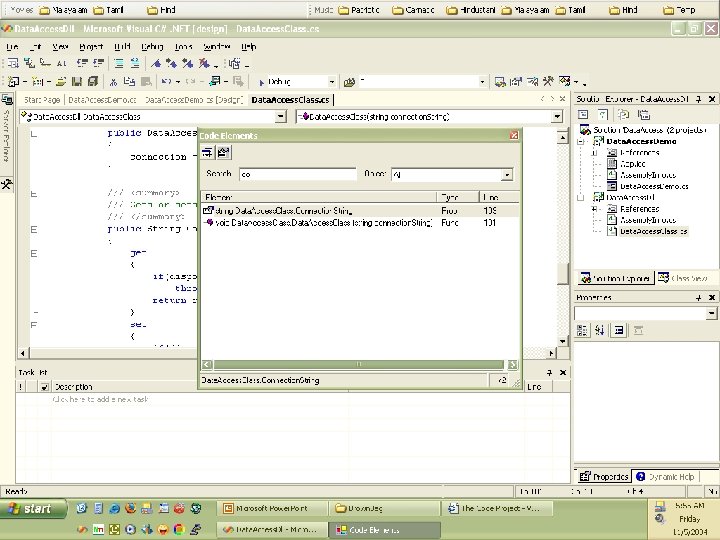This screenshot has width=720, height=540.
Task: Click the second icon in the Code Elements toolbar
Action: point(224,152)
